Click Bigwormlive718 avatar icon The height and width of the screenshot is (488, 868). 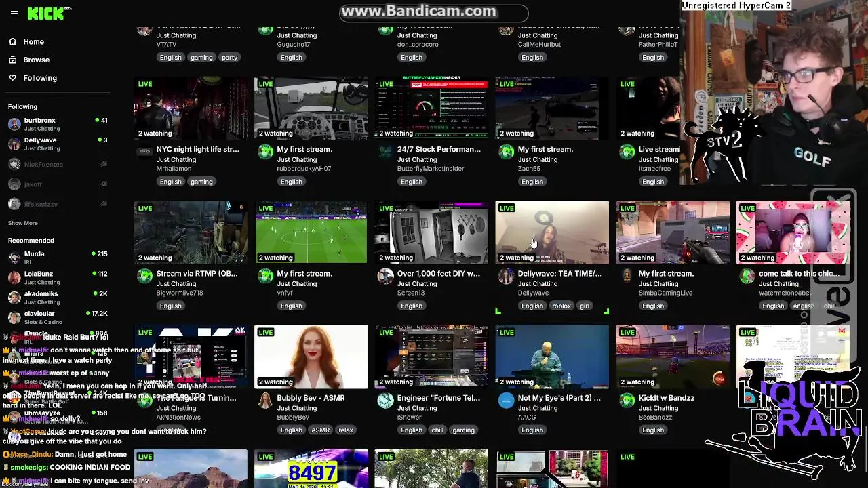(144, 276)
